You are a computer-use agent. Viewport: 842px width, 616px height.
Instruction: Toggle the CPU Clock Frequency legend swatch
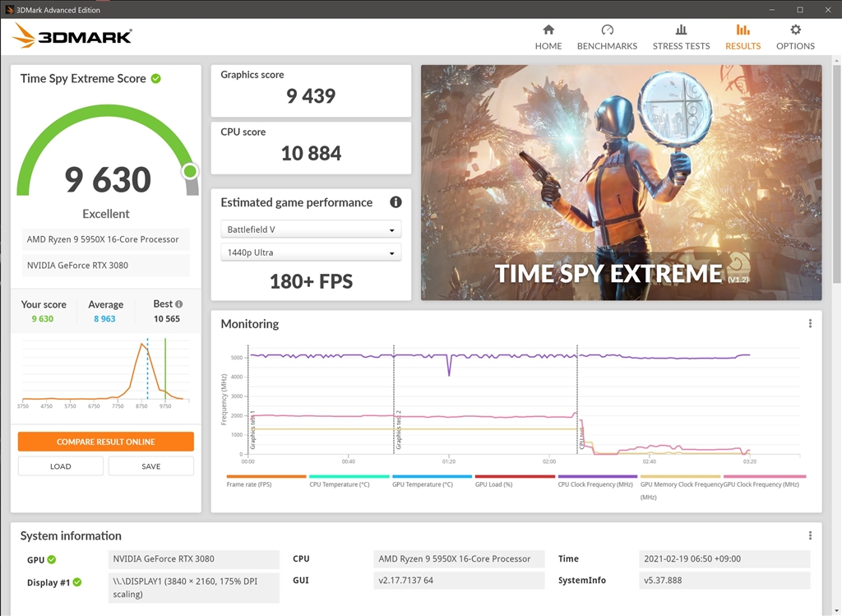click(x=598, y=476)
